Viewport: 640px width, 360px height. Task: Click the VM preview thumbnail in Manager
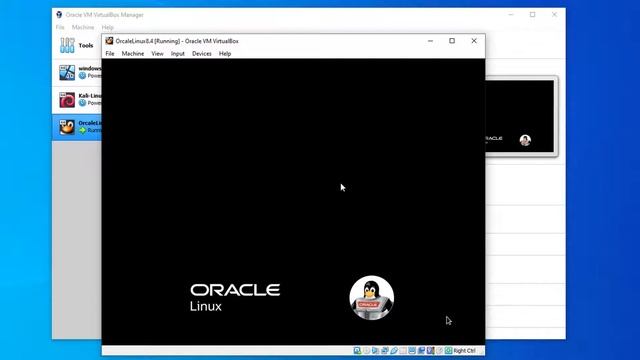(520, 116)
